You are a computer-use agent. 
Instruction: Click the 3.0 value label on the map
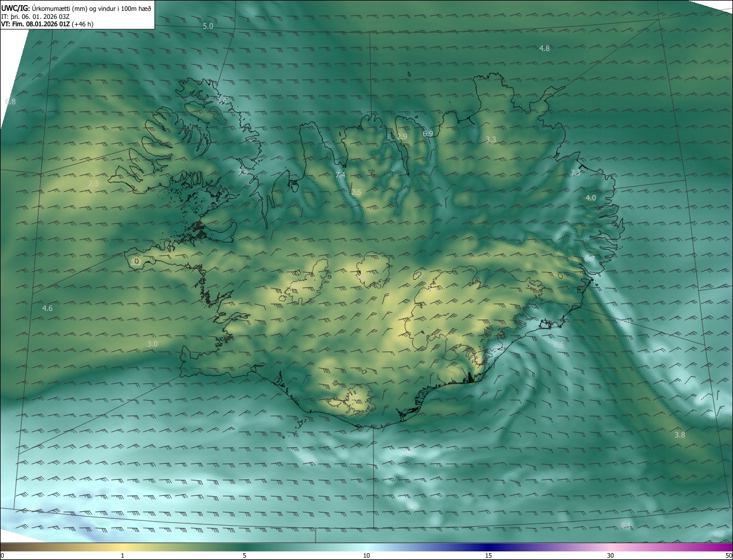[152, 344]
